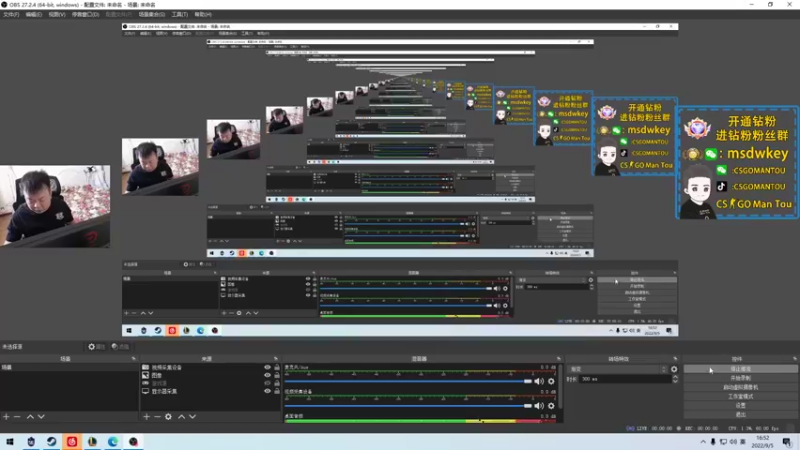Image resolution: width=800 pixels, height=450 pixels.
Task: Open Steam from the taskbar
Action: click(52, 442)
